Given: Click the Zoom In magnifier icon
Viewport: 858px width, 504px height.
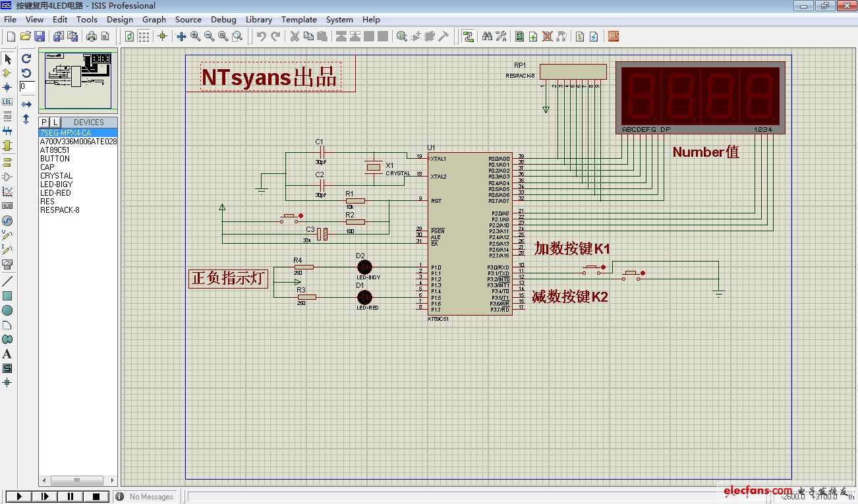Looking at the screenshot, I should [195, 36].
